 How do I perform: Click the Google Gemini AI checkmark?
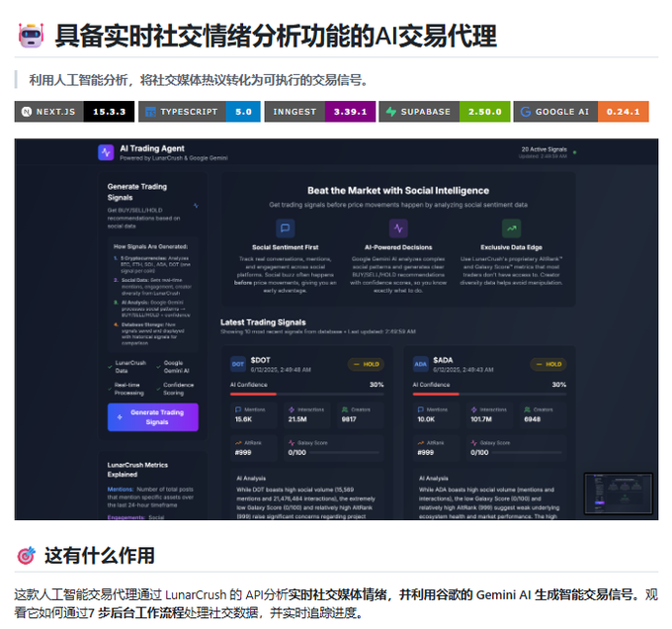point(159,367)
